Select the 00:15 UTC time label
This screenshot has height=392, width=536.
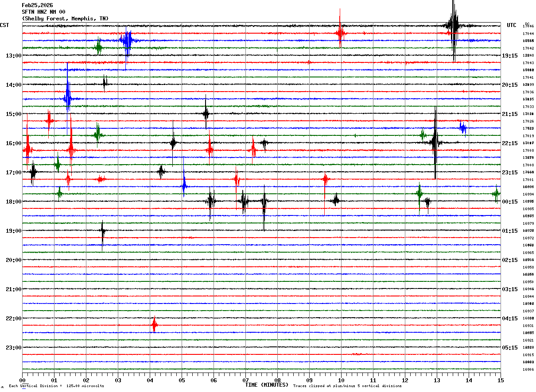(x=510, y=202)
